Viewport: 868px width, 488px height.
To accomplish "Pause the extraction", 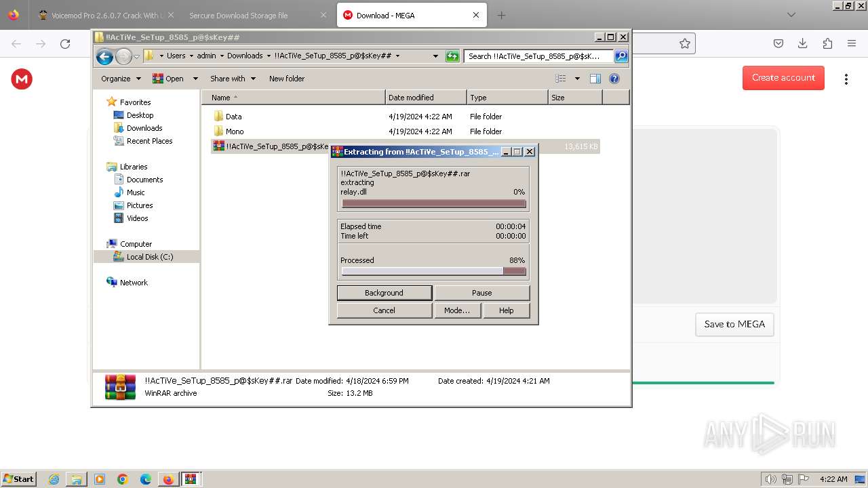I will [482, 293].
